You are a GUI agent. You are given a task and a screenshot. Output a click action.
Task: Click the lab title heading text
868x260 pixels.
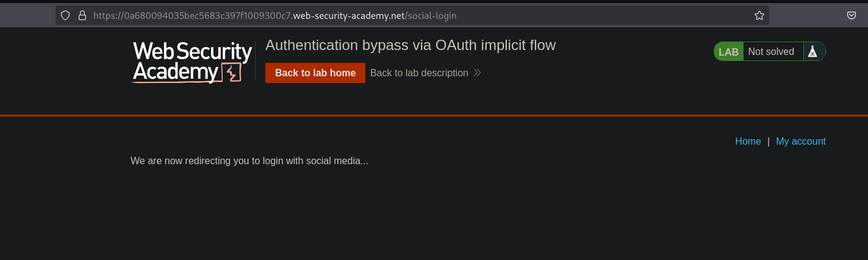coord(411,45)
